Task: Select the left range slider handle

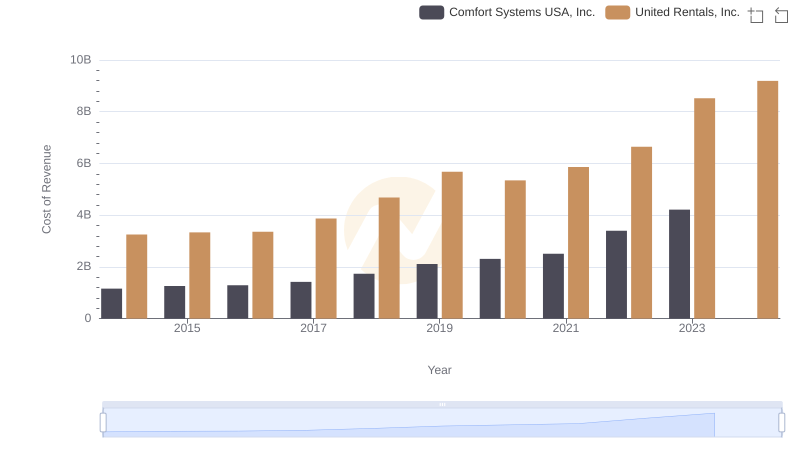Action: coord(103,423)
